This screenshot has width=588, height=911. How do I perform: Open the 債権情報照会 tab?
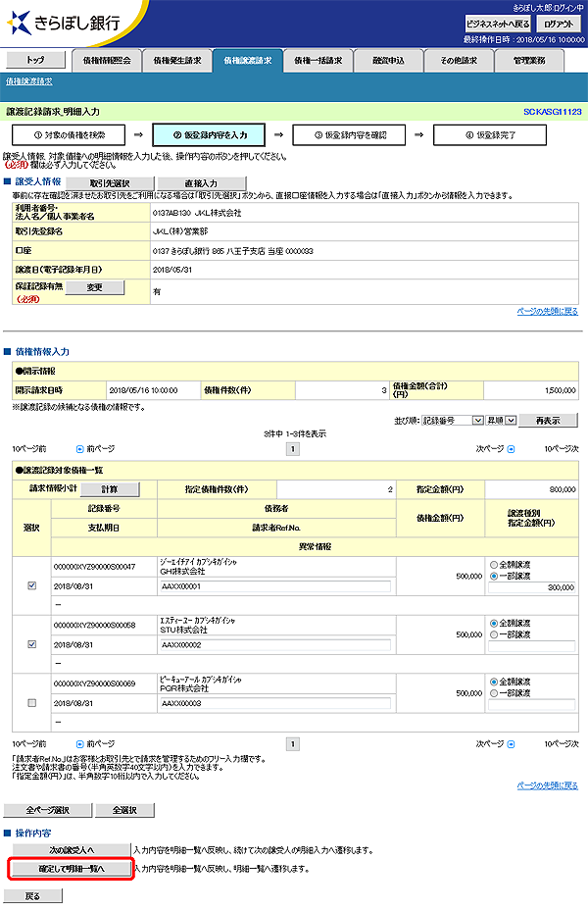(107, 61)
